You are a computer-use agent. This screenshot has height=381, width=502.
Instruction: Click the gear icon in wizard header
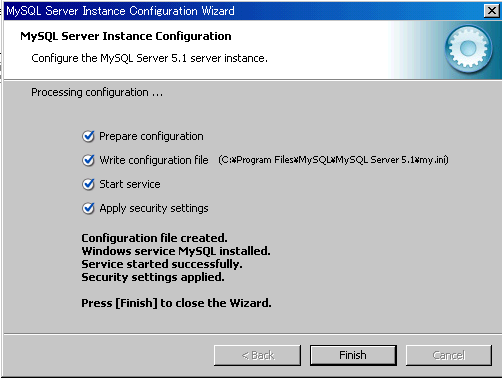click(468, 49)
